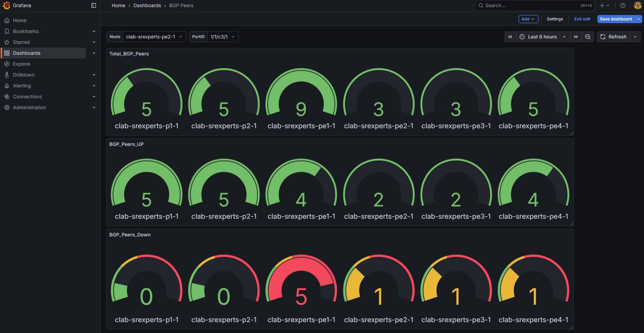Shift time range backward
644x333 pixels.
(510, 37)
